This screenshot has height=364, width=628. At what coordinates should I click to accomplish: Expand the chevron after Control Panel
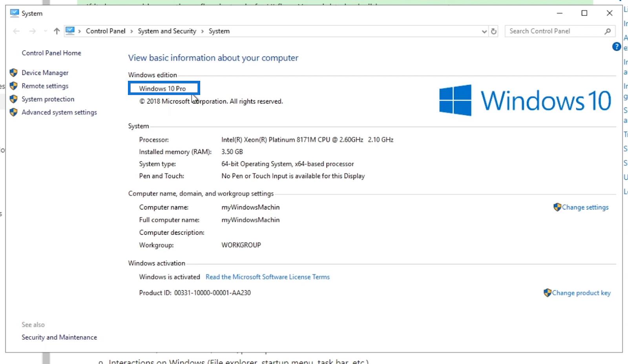click(x=131, y=31)
